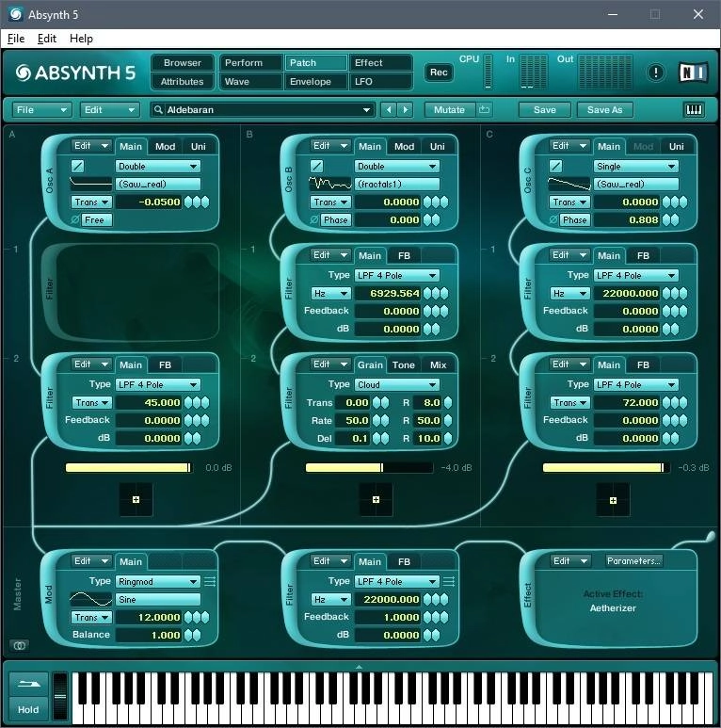The height and width of the screenshot is (728, 721).
Task: Click the Master Mod sine waveform display
Action: [90, 599]
